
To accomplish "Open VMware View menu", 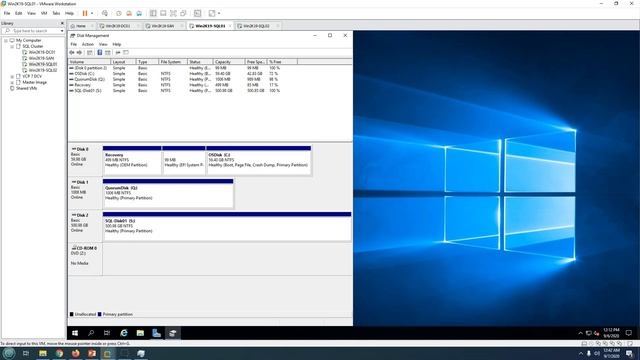I will point(31,13).
